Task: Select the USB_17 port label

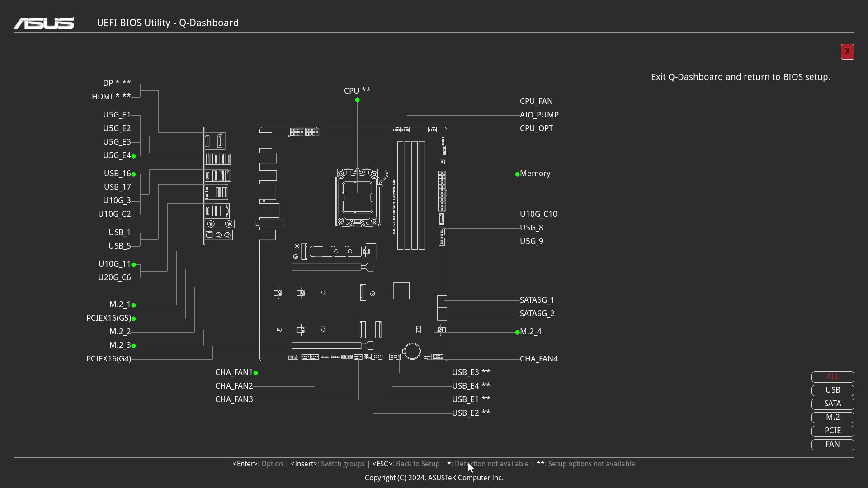Action: coord(118,187)
